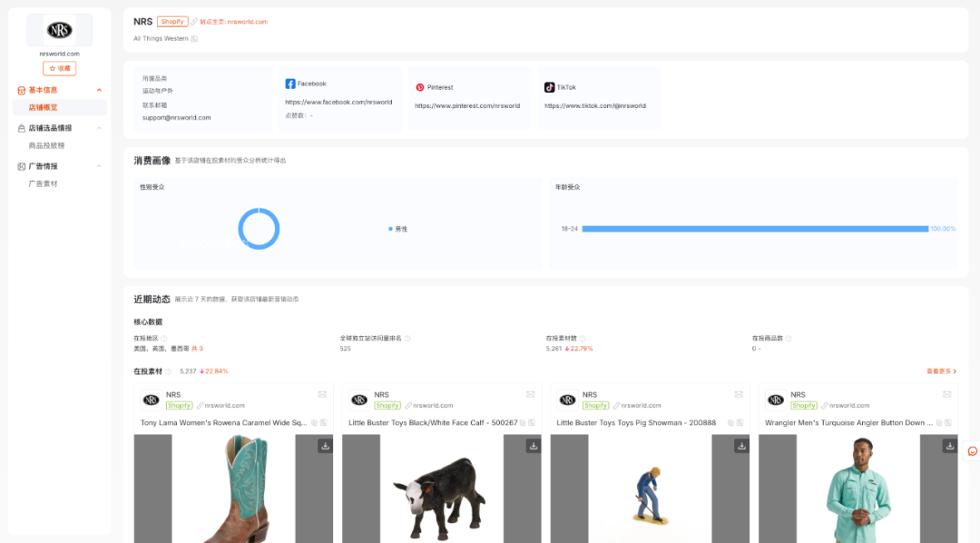Image resolution: width=980 pixels, height=543 pixels.
Task: Click the 店铺选品情报 bag icon
Action: pyautogui.click(x=21, y=128)
